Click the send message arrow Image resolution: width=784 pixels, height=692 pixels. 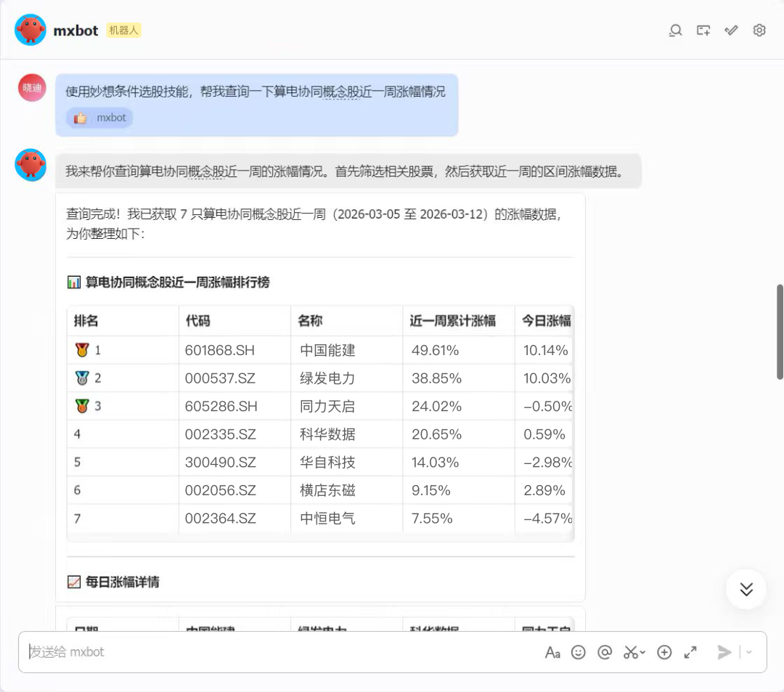pos(724,652)
